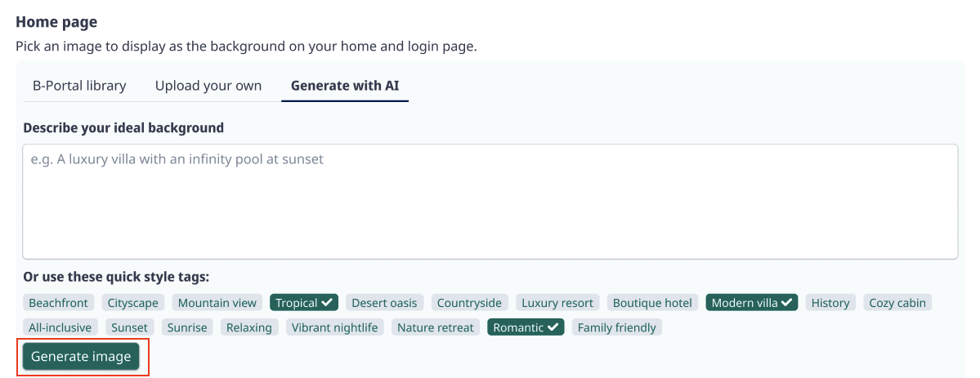Select the Mountain view tag
The image size is (980, 378).
pos(217,303)
